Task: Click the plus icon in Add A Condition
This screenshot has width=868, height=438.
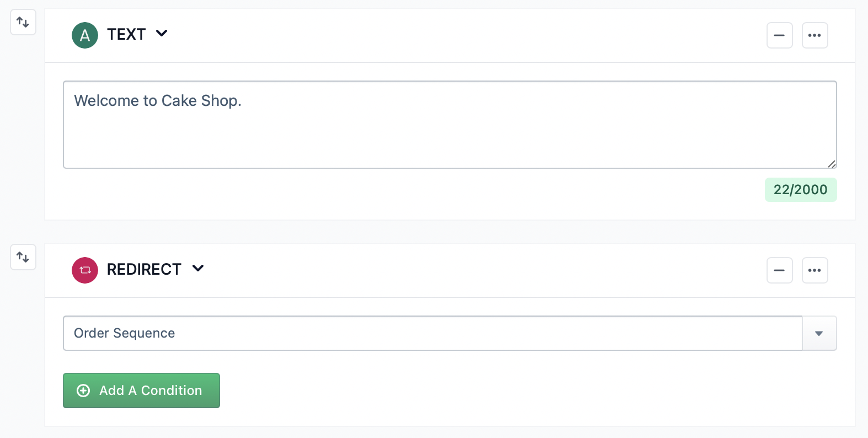Action: [83, 391]
